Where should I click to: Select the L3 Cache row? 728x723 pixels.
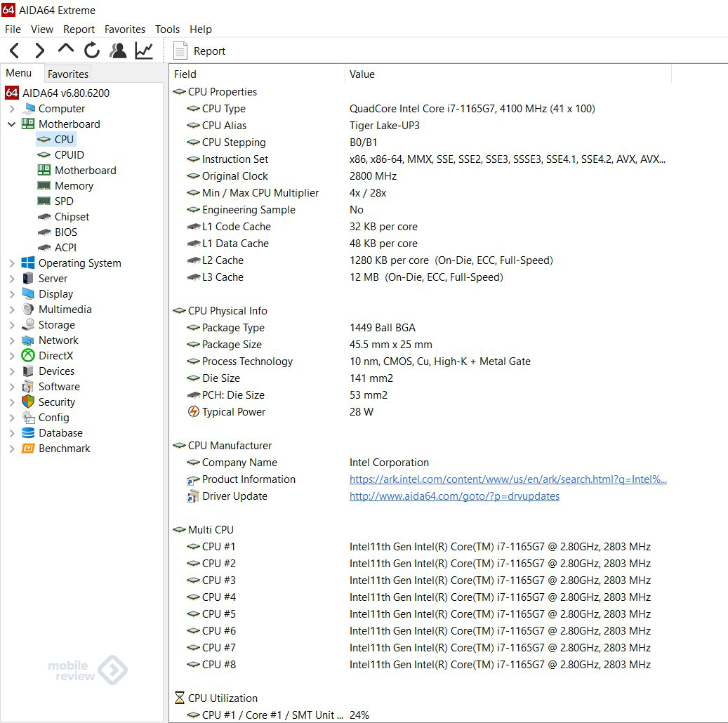tap(421, 277)
